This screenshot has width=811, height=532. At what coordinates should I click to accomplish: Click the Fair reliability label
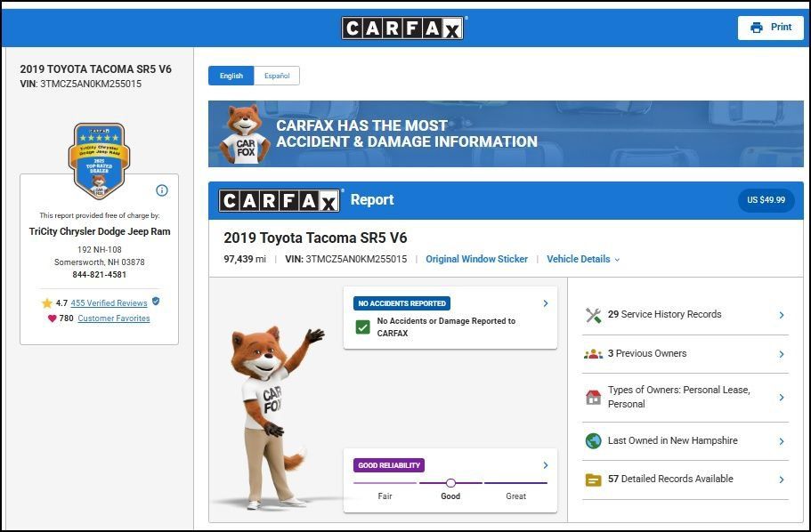coord(385,496)
